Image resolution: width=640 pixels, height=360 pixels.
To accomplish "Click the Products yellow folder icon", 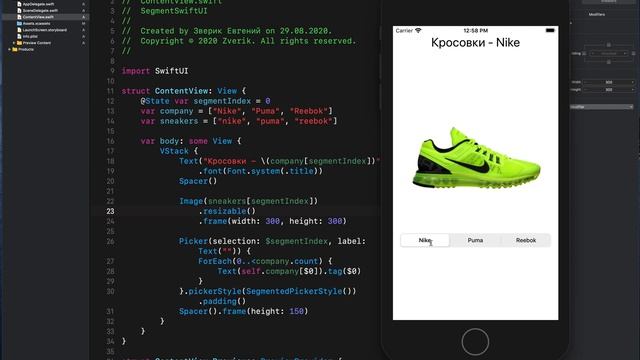I will click(15, 49).
